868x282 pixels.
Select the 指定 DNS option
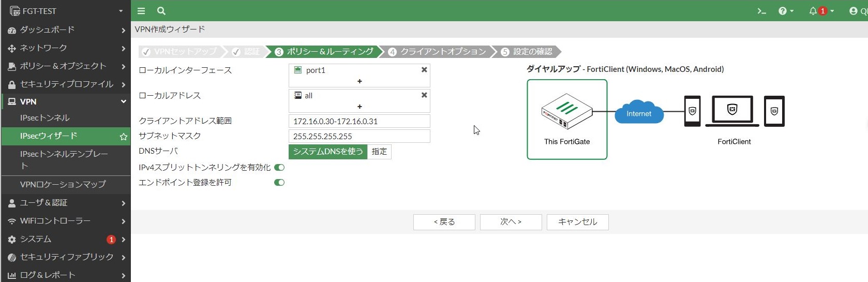click(379, 152)
